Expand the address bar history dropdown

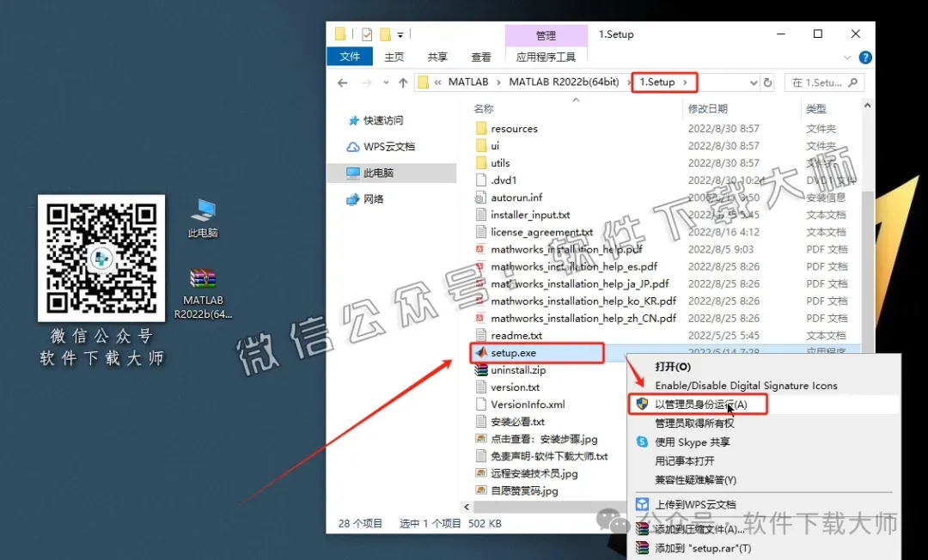click(x=754, y=82)
